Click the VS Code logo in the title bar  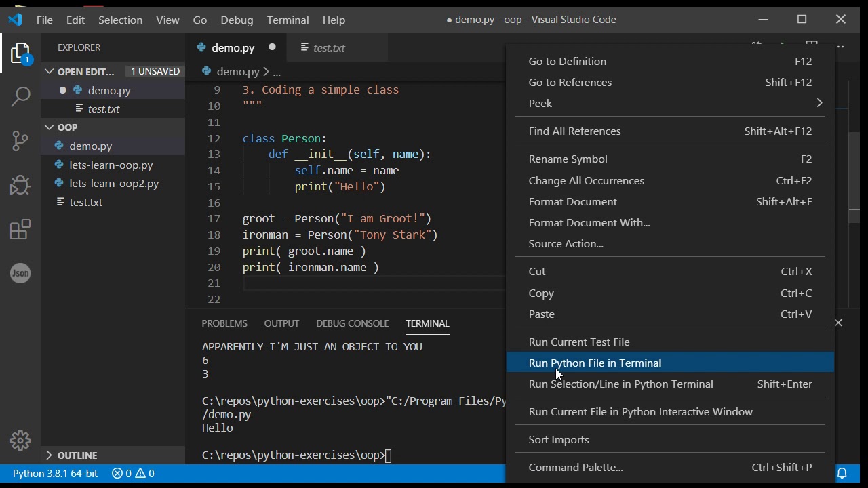[15, 20]
